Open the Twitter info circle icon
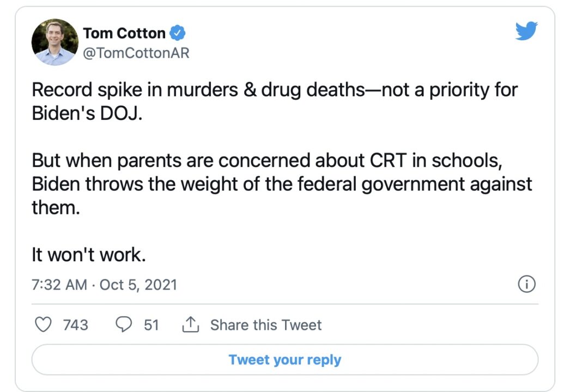The height and width of the screenshot is (392, 576). coord(526,284)
